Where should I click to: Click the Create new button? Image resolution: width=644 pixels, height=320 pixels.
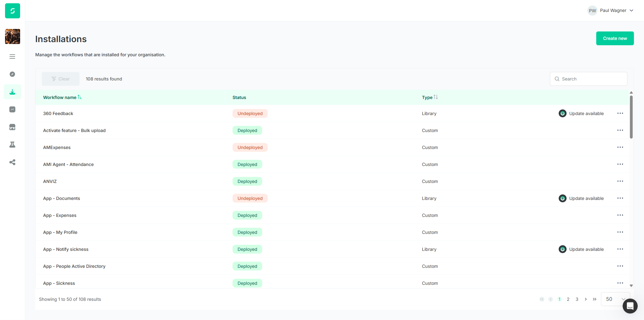615,38
